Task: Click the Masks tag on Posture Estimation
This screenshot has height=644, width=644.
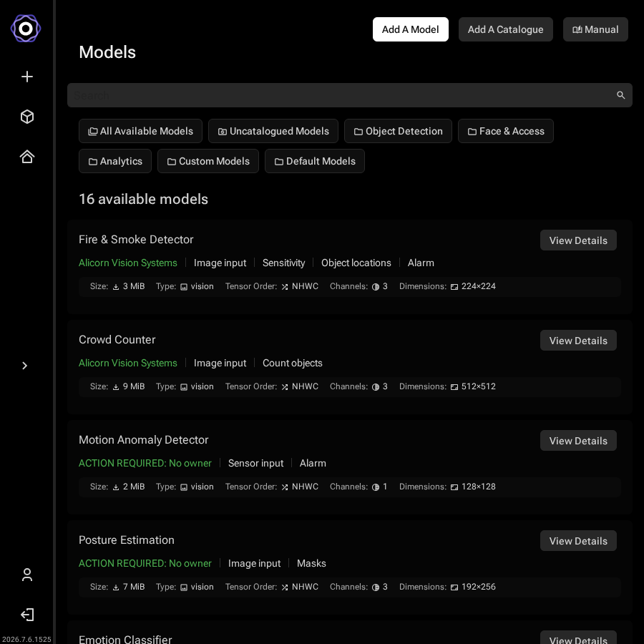Action: pyautogui.click(x=311, y=564)
